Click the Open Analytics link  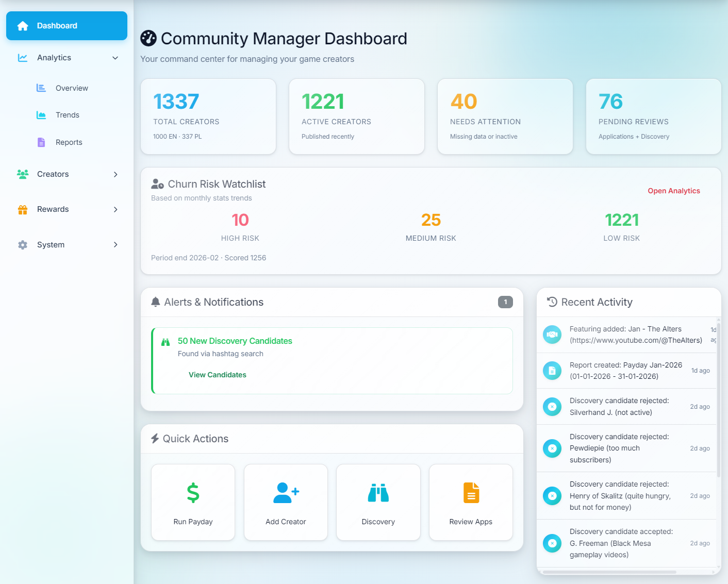click(673, 191)
